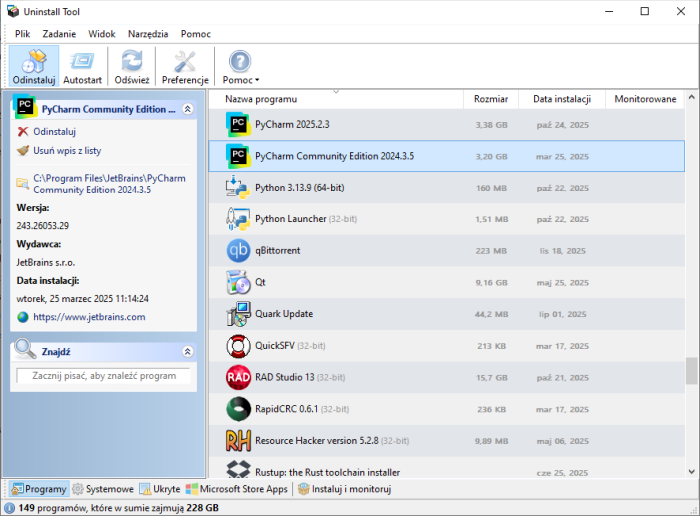This screenshot has width=700, height=516.
Task: Select 'Resource Hacker version 5.2.8' row text
Action: (x=317, y=441)
